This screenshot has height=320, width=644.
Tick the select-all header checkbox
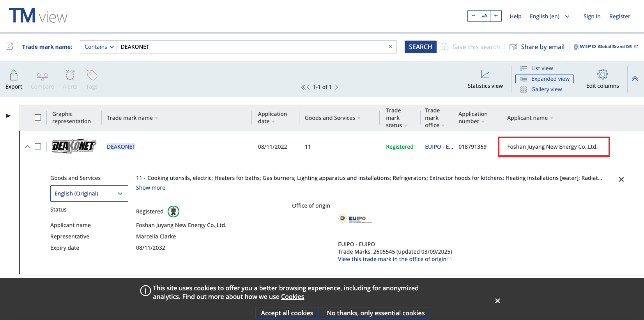(x=38, y=117)
